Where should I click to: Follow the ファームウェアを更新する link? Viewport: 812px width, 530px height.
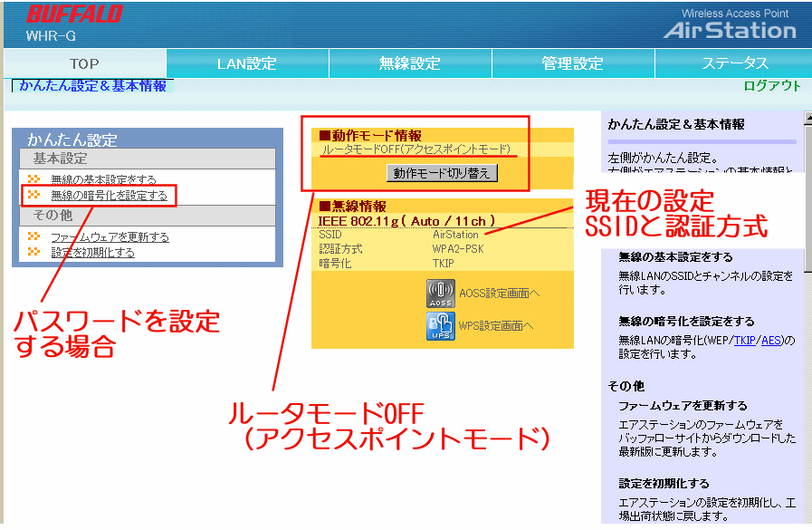point(110,236)
